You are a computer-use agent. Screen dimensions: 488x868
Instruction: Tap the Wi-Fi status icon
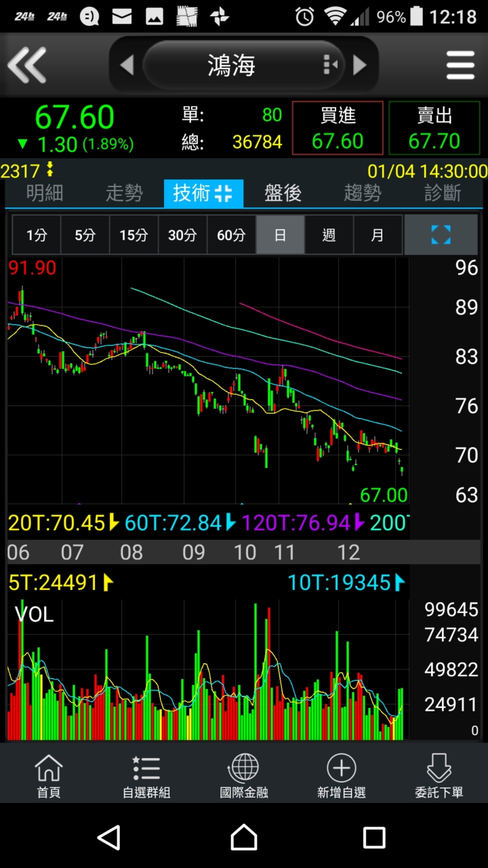[x=335, y=16]
